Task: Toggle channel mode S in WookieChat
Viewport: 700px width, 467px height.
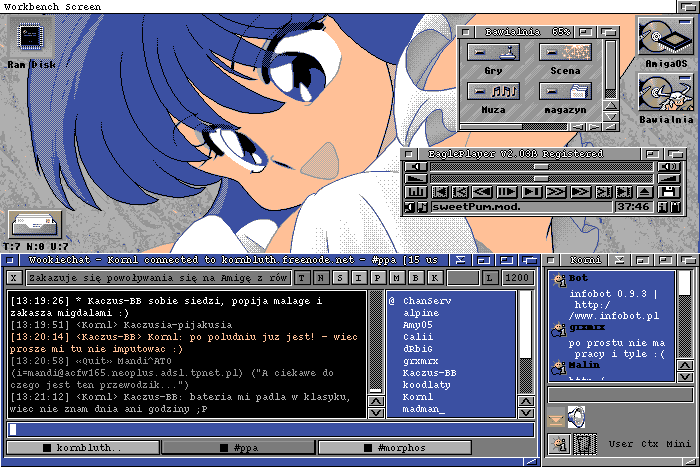Action: tap(340, 278)
